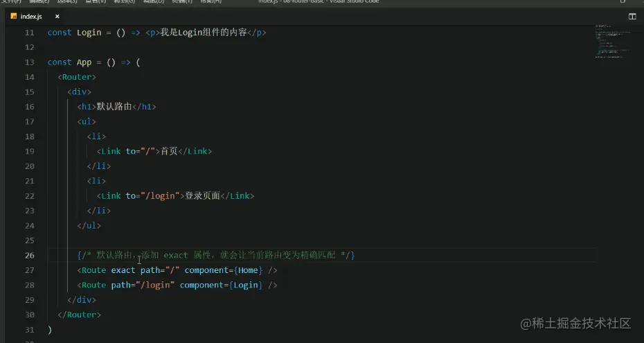Click the 默认路由 heading text inside h1

(x=114, y=107)
